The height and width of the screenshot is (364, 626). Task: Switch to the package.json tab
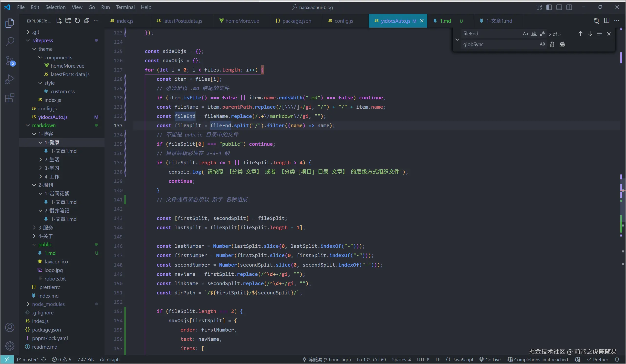pos(296,21)
